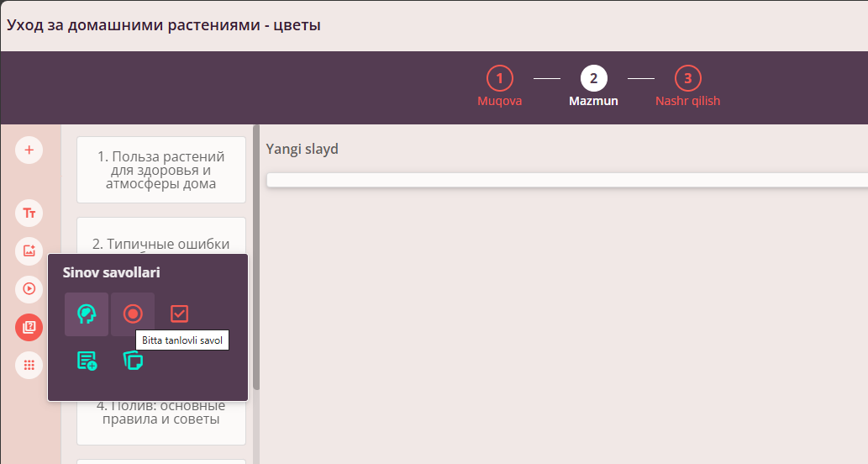
Task: Go to step 3 Nashr qilish
Action: click(x=687, y=87)
